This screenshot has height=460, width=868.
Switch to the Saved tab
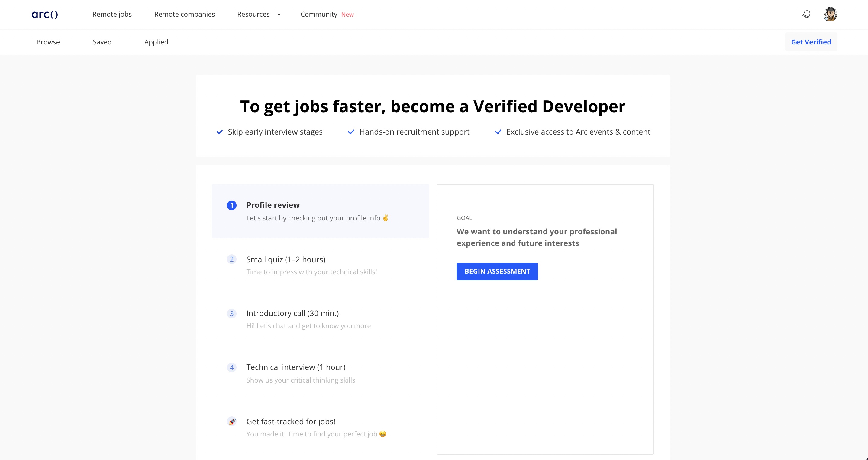click(102, 42)
